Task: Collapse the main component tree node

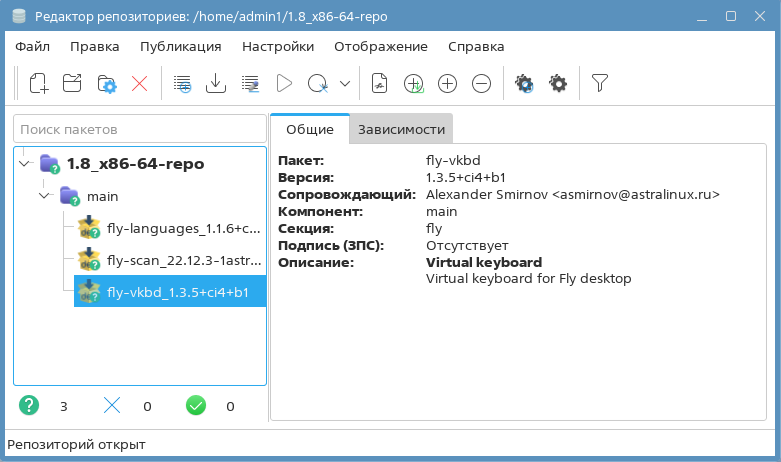Action: (x=44, y=196)
